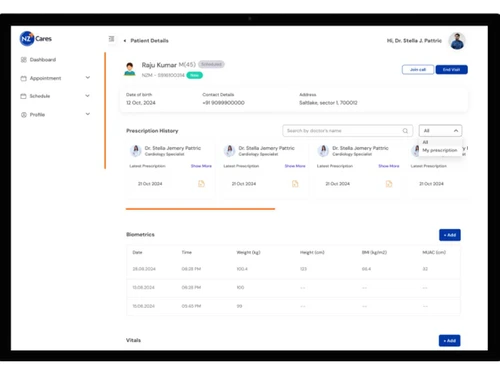The width and height of the screenshot is (500, 375).
Task: Add a new Vitals entry
Action: 449,341
